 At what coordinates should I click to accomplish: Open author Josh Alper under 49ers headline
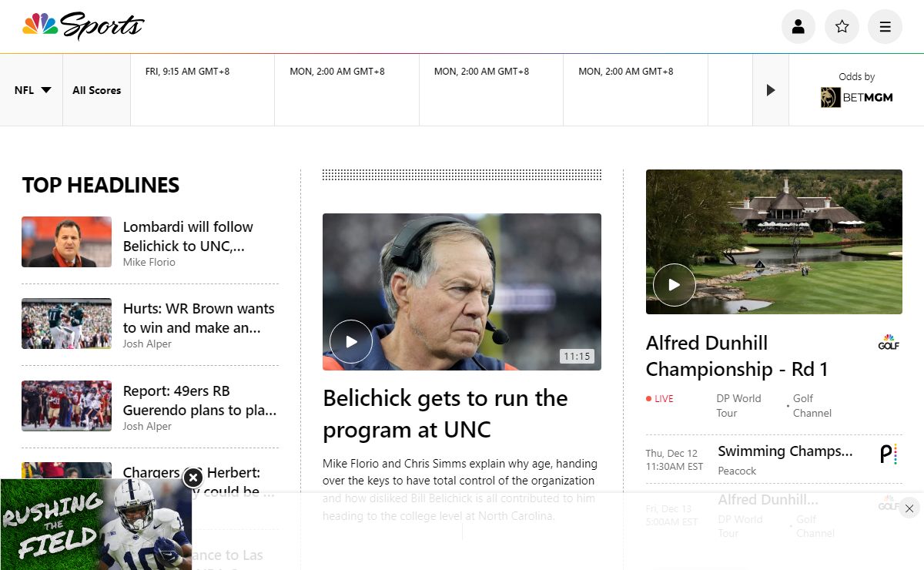pyautogui.click(x=147, y=426)
